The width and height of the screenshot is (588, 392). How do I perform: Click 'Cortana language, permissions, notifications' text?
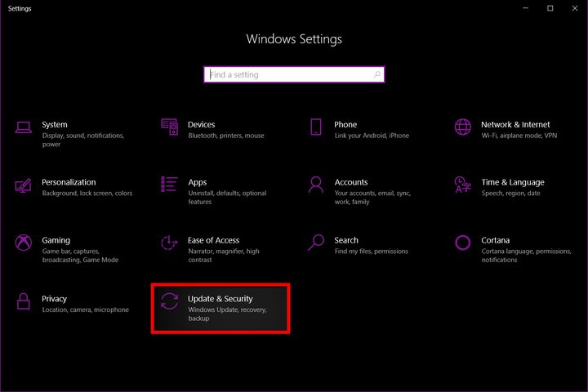click(526, 256)
